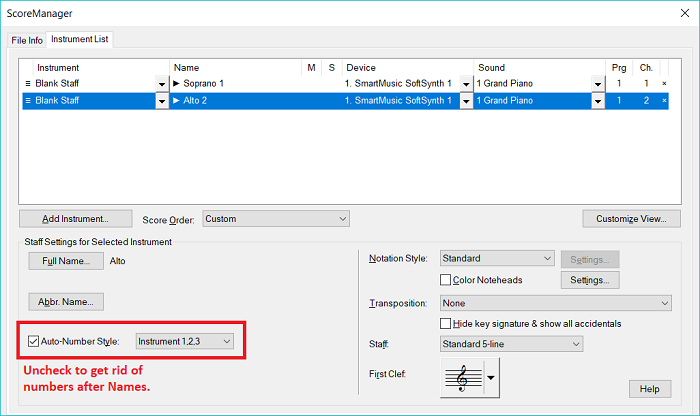Click drag handle icon for Soprano 1 row

[27, 84]
